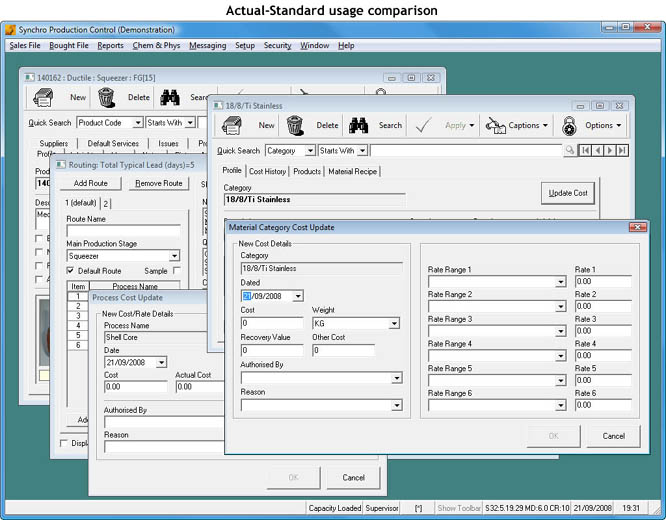The width and height of the screenshot is (666, 520).
Task: Click the Remove Route button
Action: pos(158,183)
